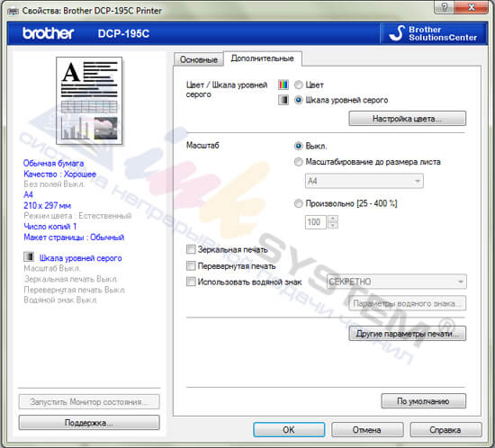Click the Другие параметры печати button
The image size is (495, 448).
407,334
